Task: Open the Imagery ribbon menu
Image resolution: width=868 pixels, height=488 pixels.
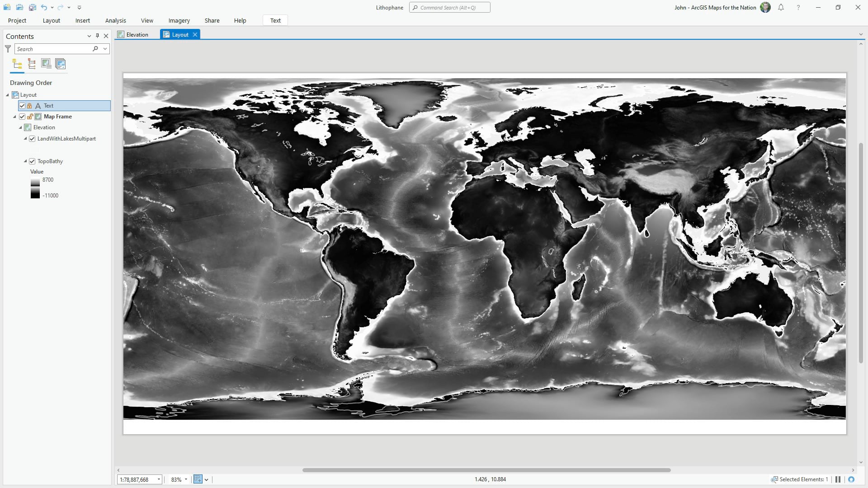Action: point(179,20)
